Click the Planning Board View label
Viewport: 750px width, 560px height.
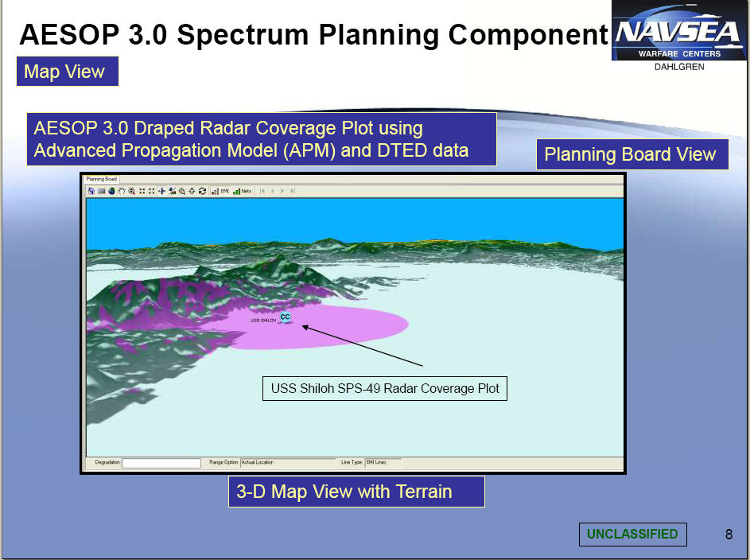[x=632, y=154]
